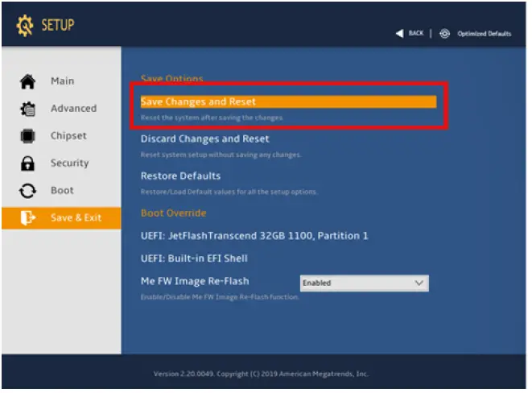Click the circular arrows icon beside Boot
The width and height of the screenshot is (532, 393).
pyautogui.click(x=27, y=191)
